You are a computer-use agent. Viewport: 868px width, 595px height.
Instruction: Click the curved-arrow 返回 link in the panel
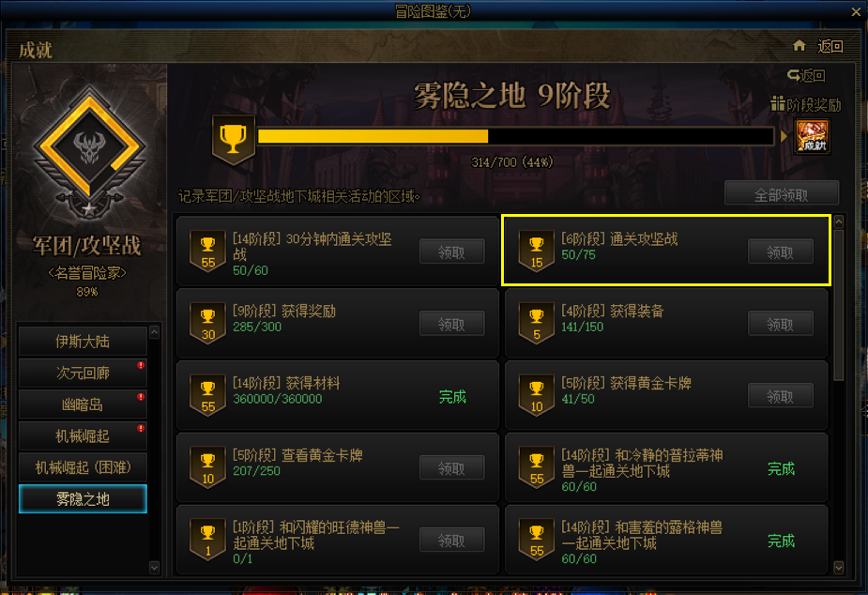(806, 75)
